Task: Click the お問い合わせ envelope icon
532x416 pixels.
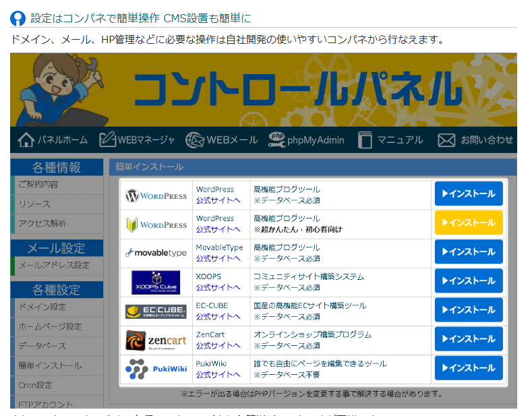Action: pos(446,140)
